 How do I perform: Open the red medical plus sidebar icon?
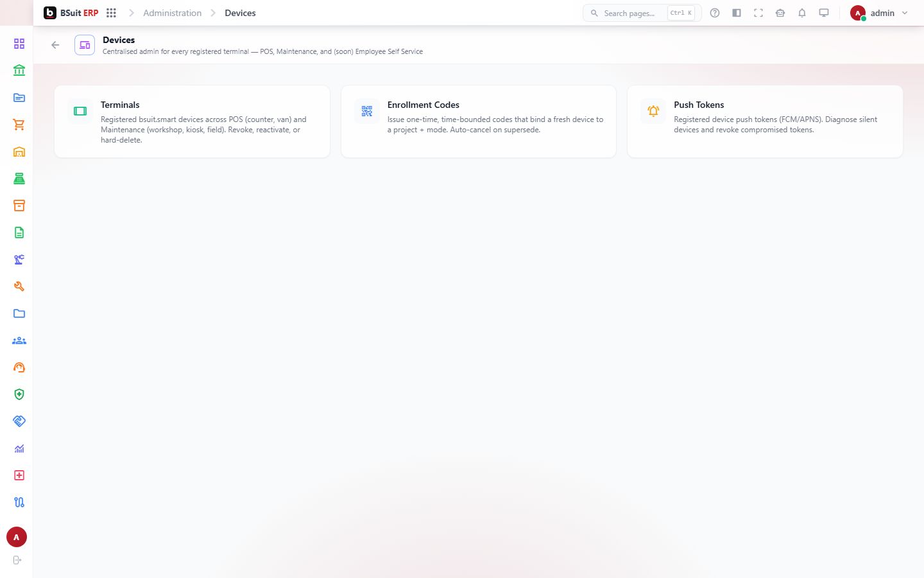tap(19, 475)
